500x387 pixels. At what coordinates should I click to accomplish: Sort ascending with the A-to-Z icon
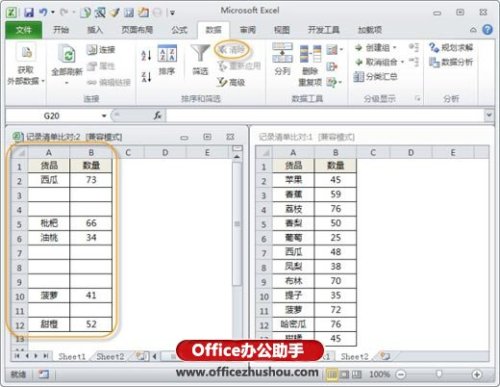click(146, 55)
